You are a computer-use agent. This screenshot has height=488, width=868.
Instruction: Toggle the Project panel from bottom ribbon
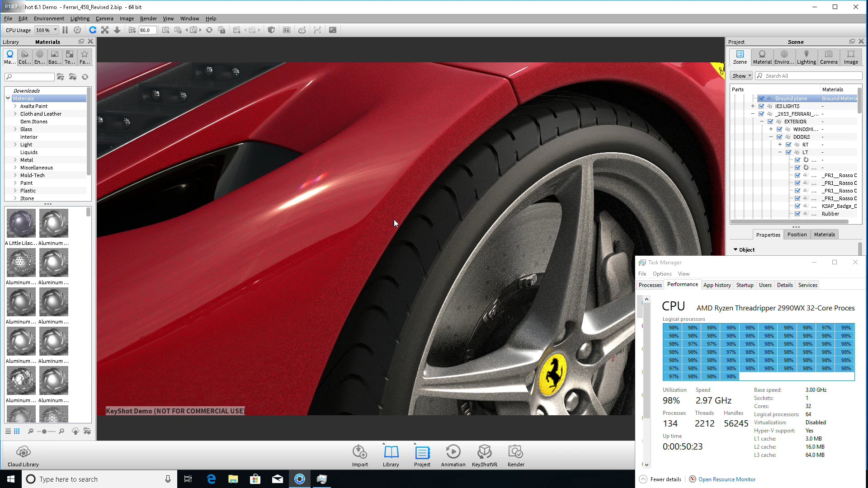click(422, 456)
